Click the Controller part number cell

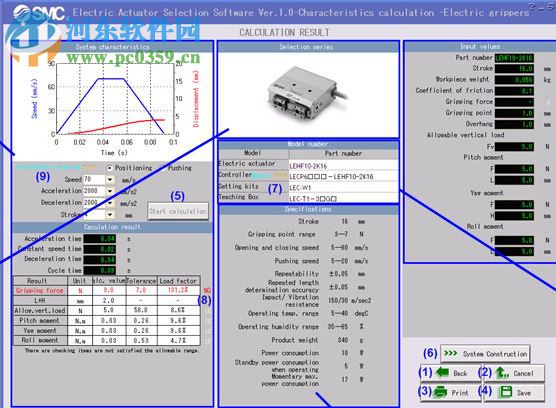[x=343, y=176]
